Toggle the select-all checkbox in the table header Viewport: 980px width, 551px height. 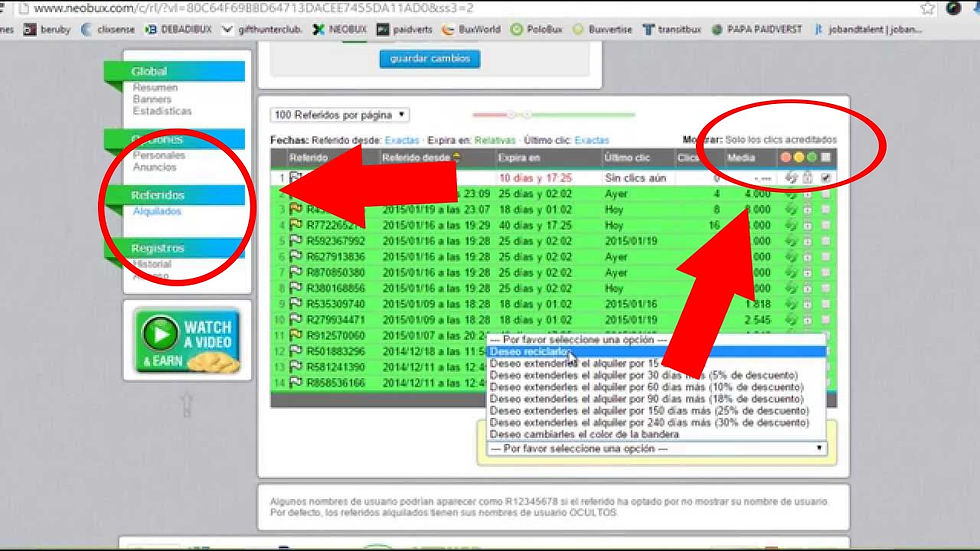click(826, 157)
